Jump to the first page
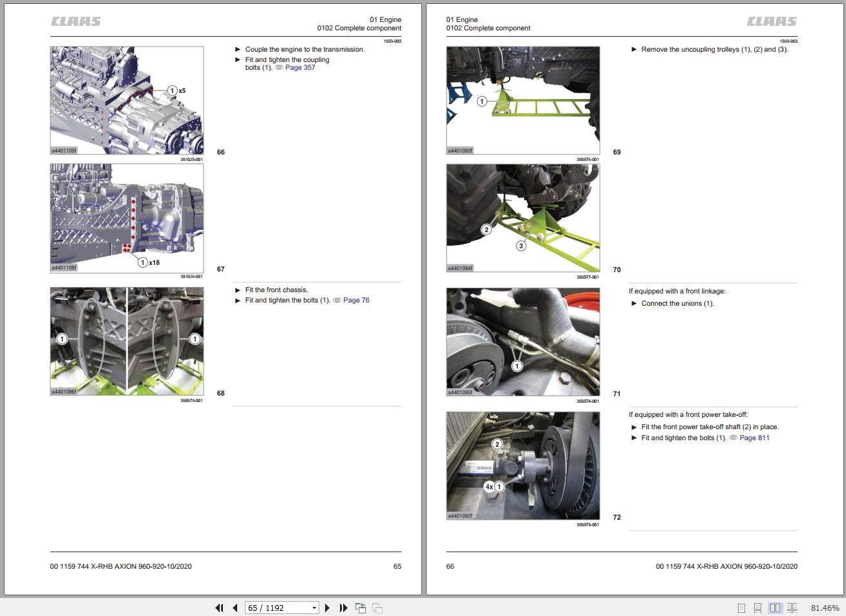This screenshot has width=846, height=616. pyautogui.click(x=219, y=608)
